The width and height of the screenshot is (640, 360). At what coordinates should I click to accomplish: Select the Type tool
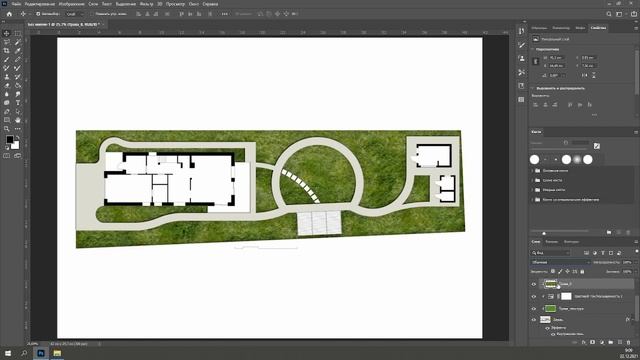point(18,102)
